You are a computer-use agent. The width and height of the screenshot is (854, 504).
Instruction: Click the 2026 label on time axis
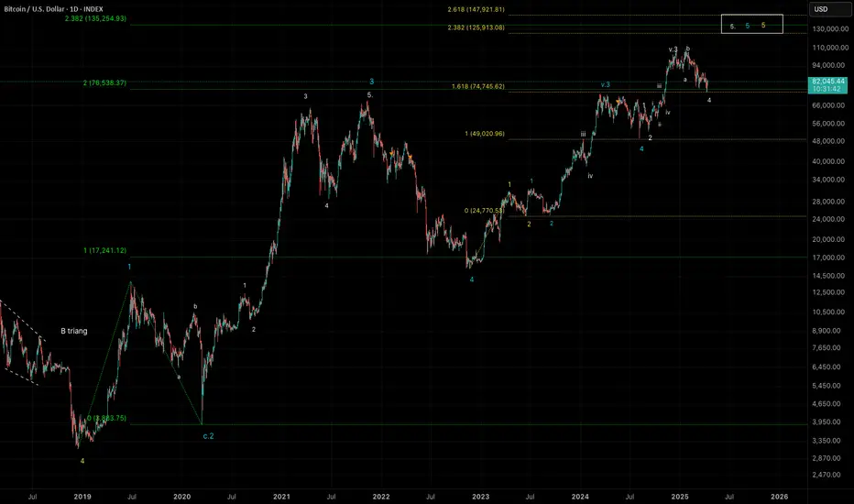pos(780,497)
